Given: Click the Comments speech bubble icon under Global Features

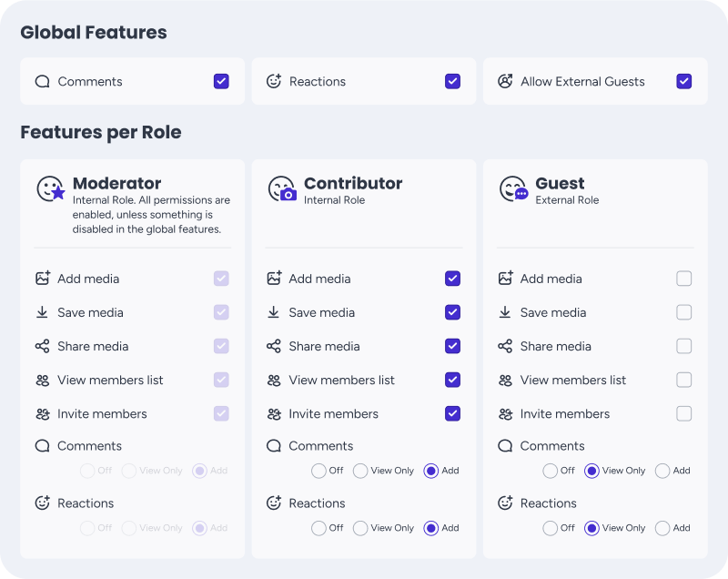Looking at the screenshot, I should (41, 81).
